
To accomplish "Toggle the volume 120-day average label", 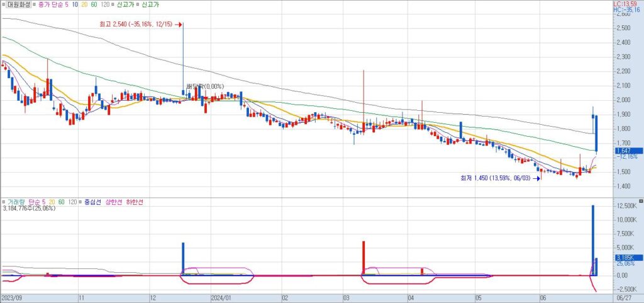I will 72,202.
